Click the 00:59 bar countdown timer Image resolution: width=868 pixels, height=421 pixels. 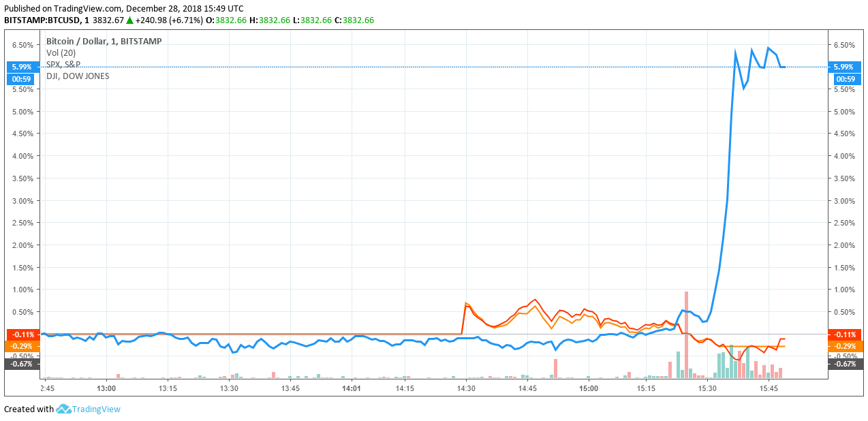20,79
